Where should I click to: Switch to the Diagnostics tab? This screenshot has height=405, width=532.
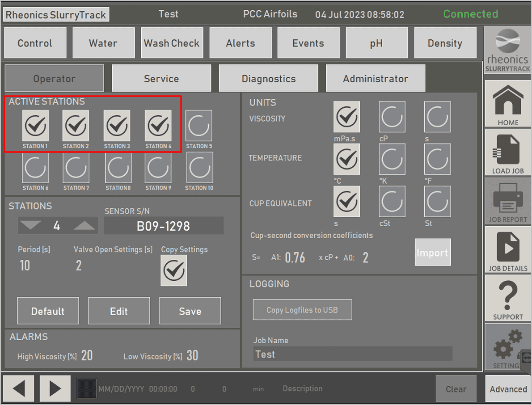(268, 79)
